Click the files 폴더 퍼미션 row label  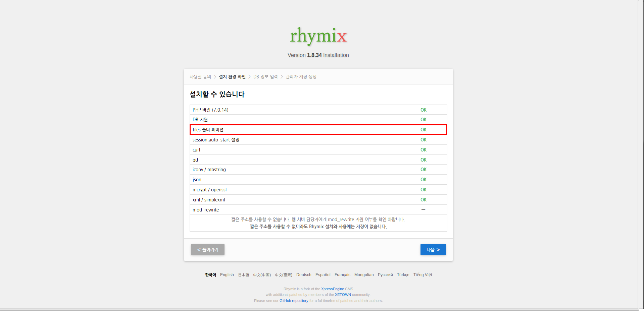pyautogui.click(x=208, y=130)
